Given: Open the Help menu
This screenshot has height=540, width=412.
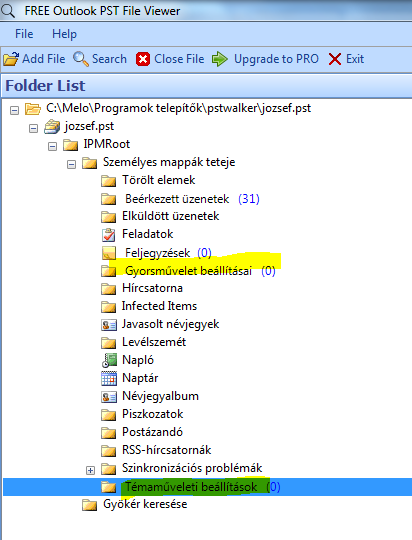Looking at the screenshot, I should 64,34.
